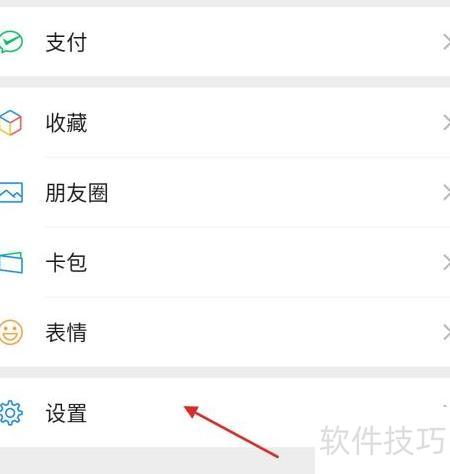
Task: Expand the chevron on the 朋友圈 row
Action: tap(446, 193)
